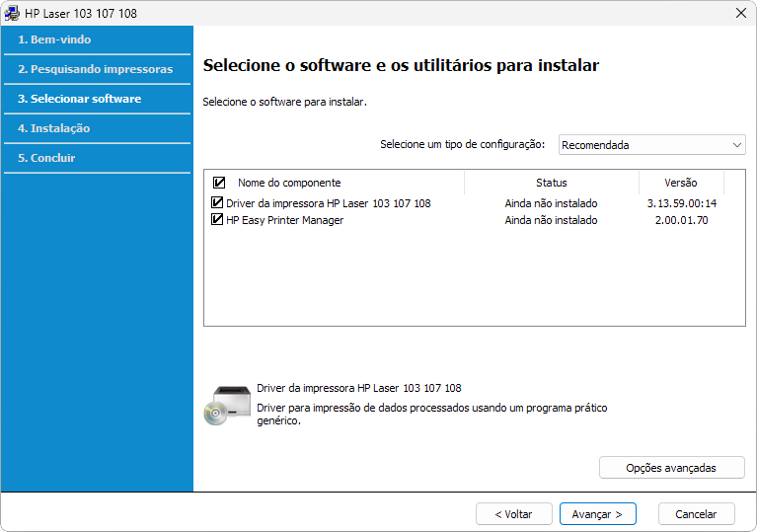The height and width of the screenshot is (532, 757).
Task: Click the Nome do componente column header
Action: (x=289, y=183)
